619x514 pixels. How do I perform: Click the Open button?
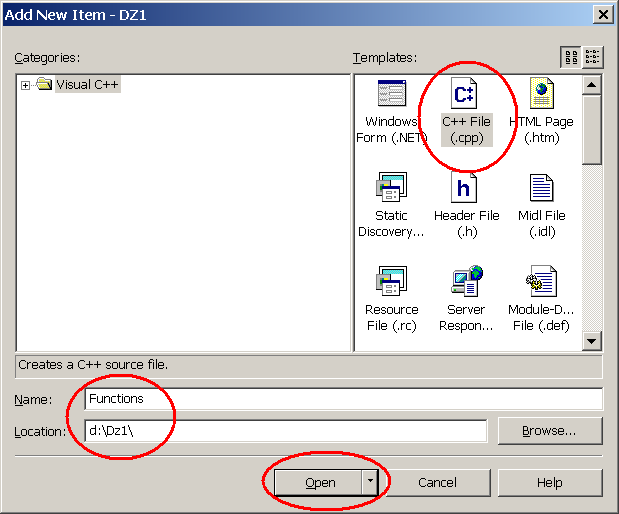tap(318, 482)
